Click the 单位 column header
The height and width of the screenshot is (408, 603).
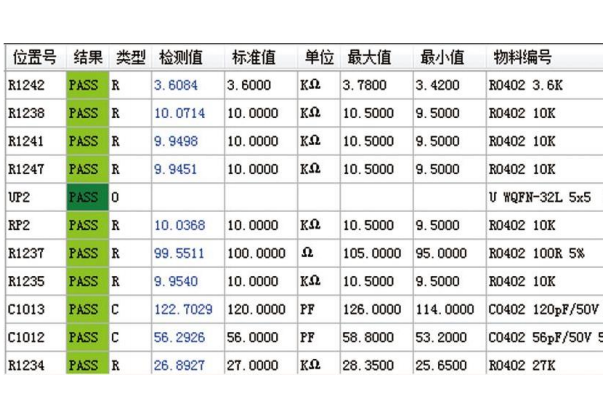pos(318,57)
